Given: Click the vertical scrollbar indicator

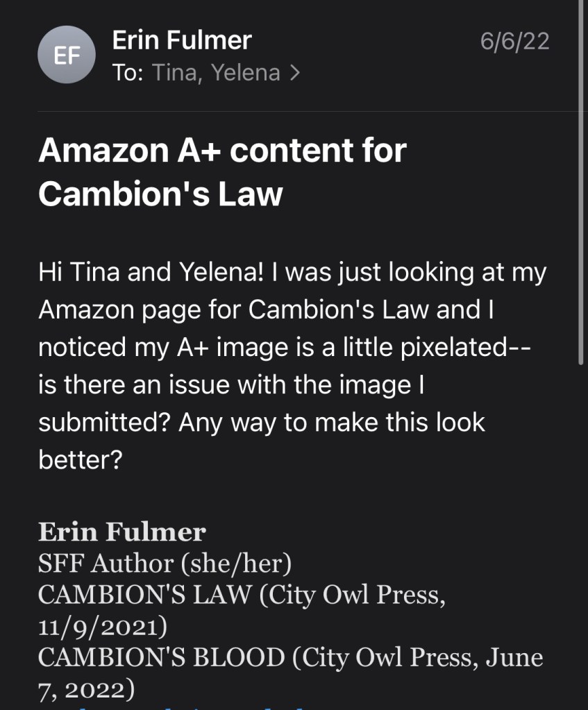Looking at the screenshot, I should click(580, 180).
